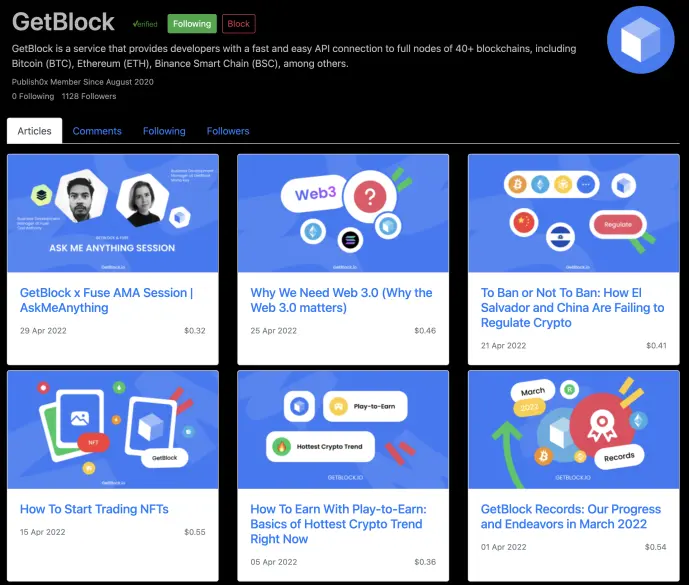Open the Ask Me Anything Session thumbnail
Image resolution: width=689 pixels, height=585 pixels.
113,213
